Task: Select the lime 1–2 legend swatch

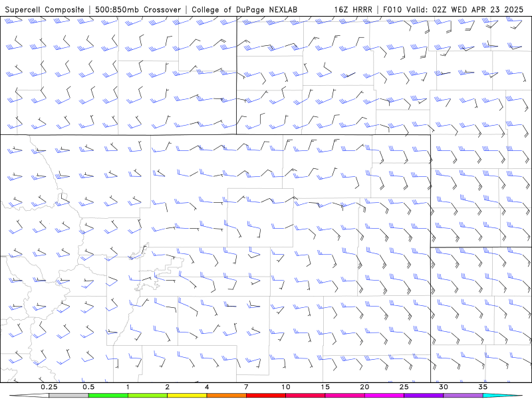Action: click(148, 396)
